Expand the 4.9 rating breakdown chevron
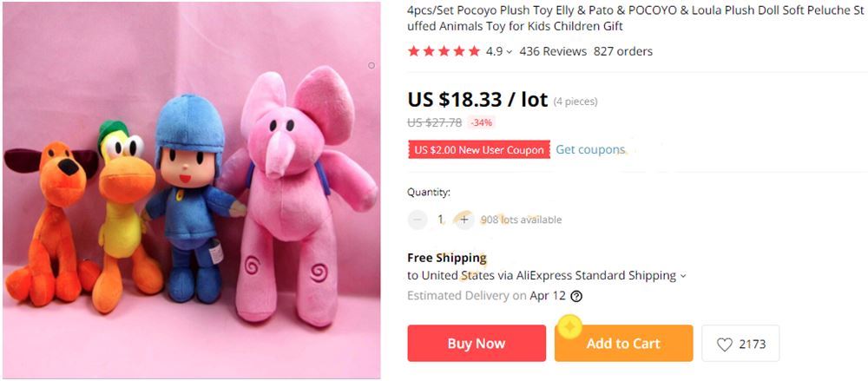 (x=509, y=52)
